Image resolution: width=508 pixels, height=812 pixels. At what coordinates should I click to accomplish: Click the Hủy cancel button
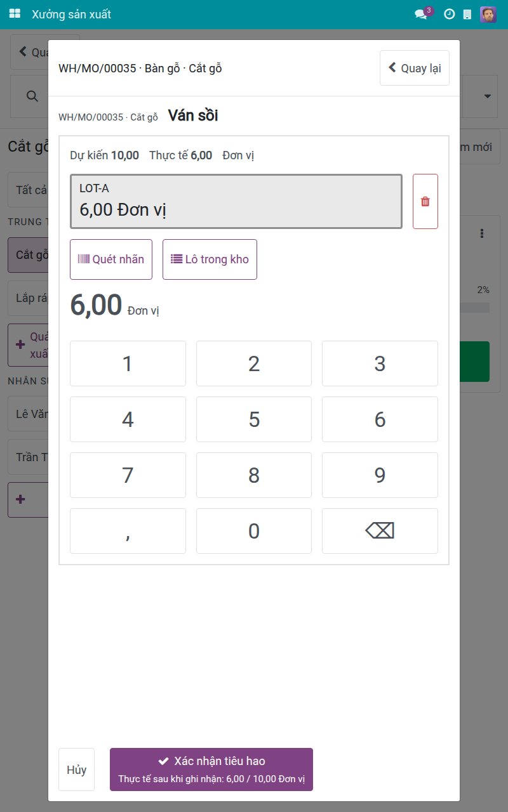coord(76,769)
